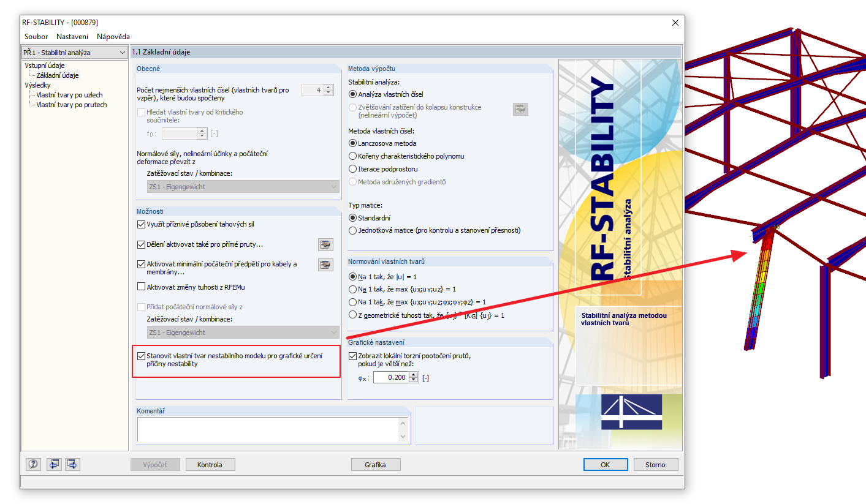The width and height of the screenshot is (866, 504).
Task: Open Vlastní tvary po prutech tree item
Action: coord(72,105)
